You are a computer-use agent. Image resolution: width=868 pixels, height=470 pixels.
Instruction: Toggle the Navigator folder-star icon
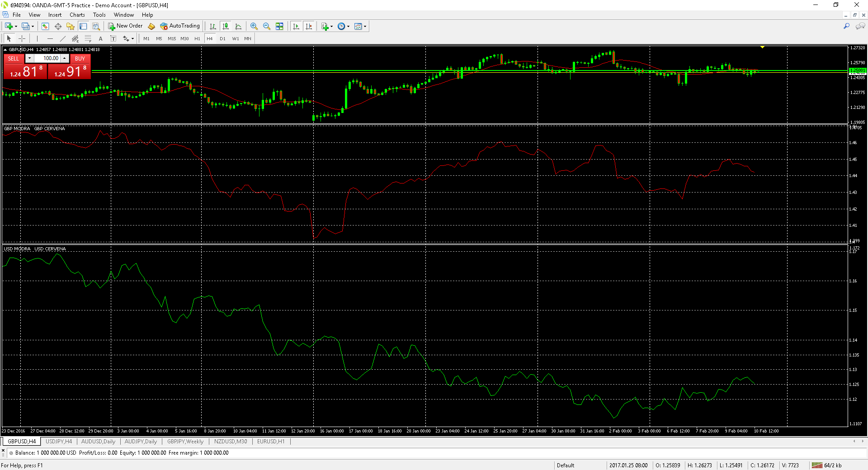(x=71, y=26)
